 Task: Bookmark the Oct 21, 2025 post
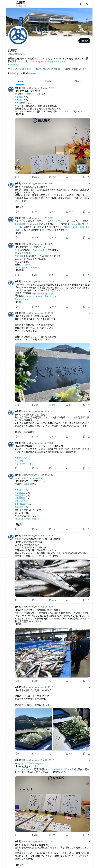point(84,212)
